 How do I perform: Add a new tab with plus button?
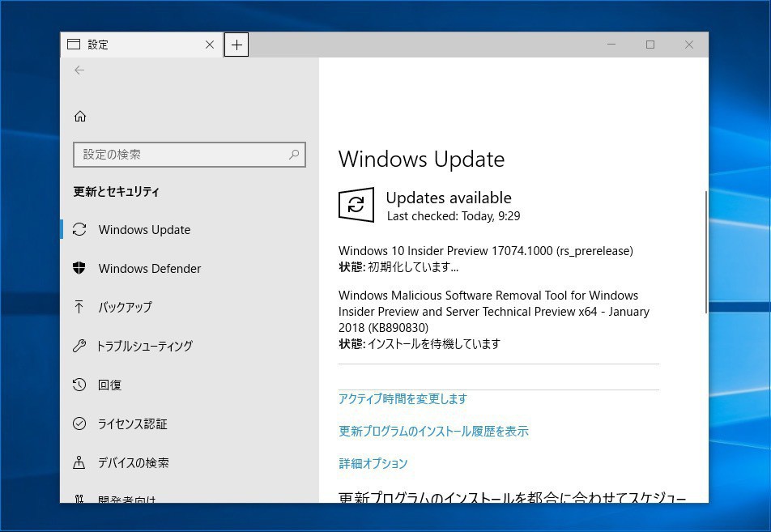236,45
